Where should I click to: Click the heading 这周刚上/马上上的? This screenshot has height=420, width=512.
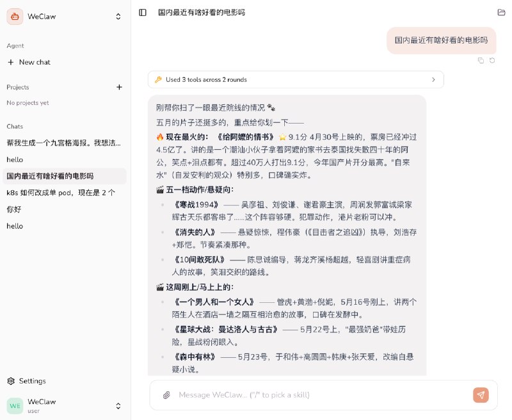(200, 287)
